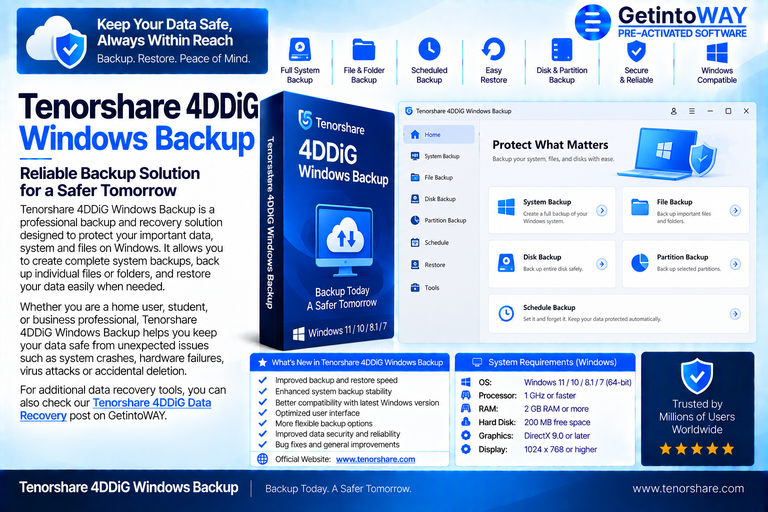Viewport: 768px width, 512px height.
Task: Click "Enhanced system backup stability" text
Action: [x=333, y=391]
